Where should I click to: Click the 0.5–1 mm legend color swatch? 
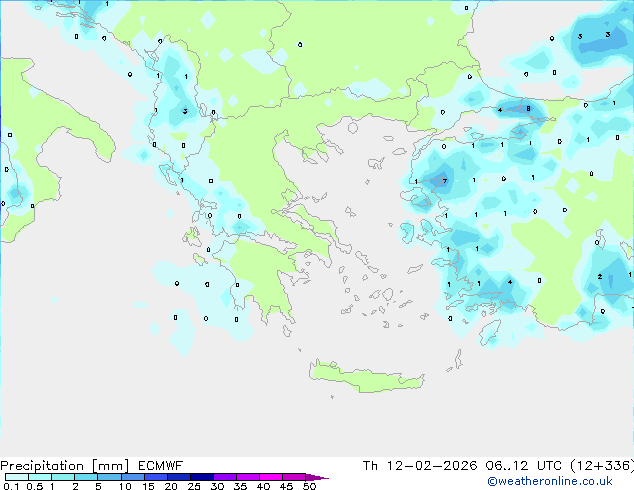point(40,477)
